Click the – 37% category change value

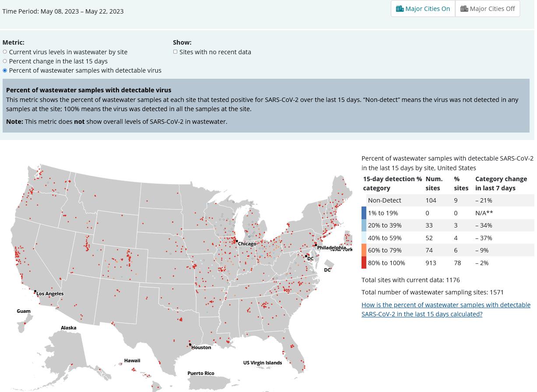(x=484, y=238)
